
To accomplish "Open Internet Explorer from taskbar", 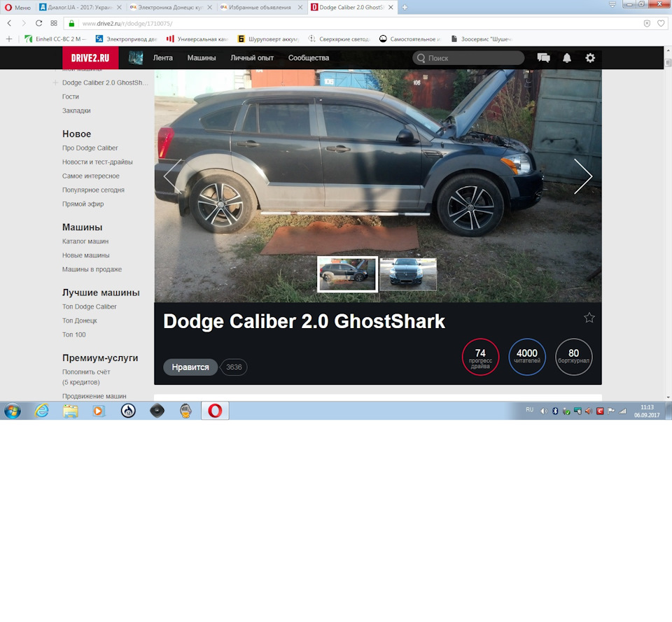I will point(41,411).
